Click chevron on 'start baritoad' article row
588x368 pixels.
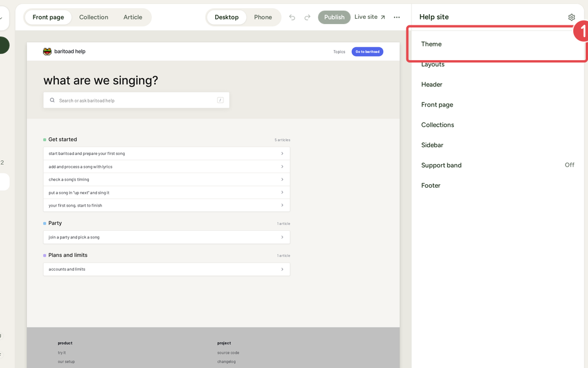coord(282,154)
